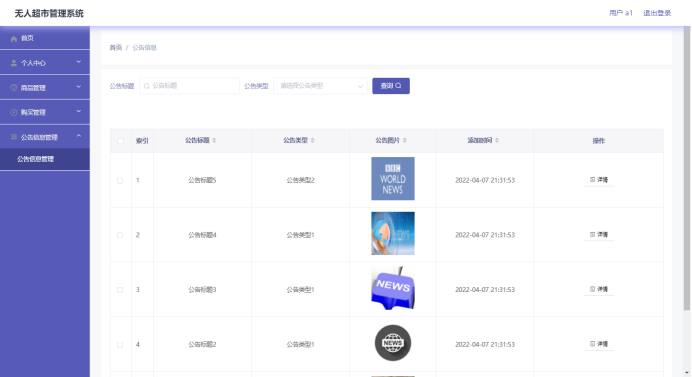
Task: Check the box for row 公告标题3
Action: (x=120, y=290)
